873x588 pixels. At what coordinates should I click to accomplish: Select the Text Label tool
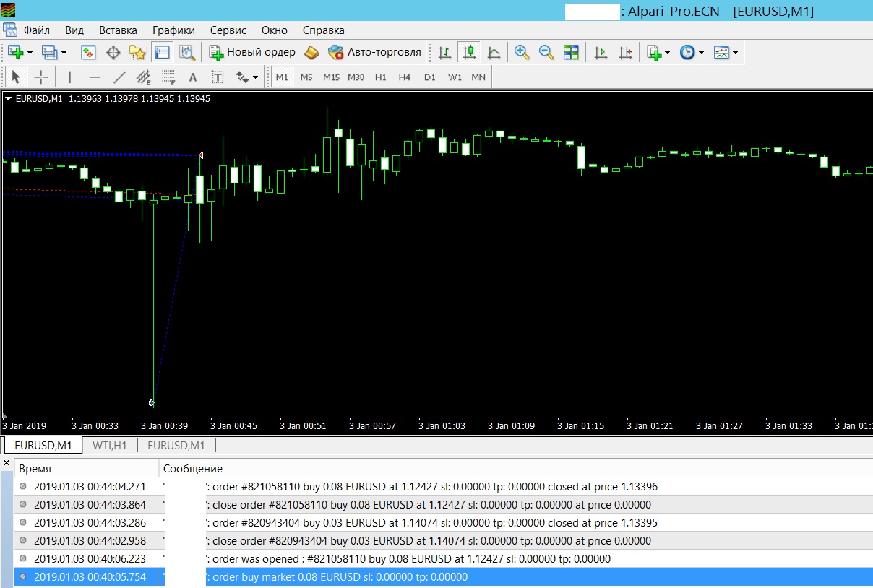point(218,77)
